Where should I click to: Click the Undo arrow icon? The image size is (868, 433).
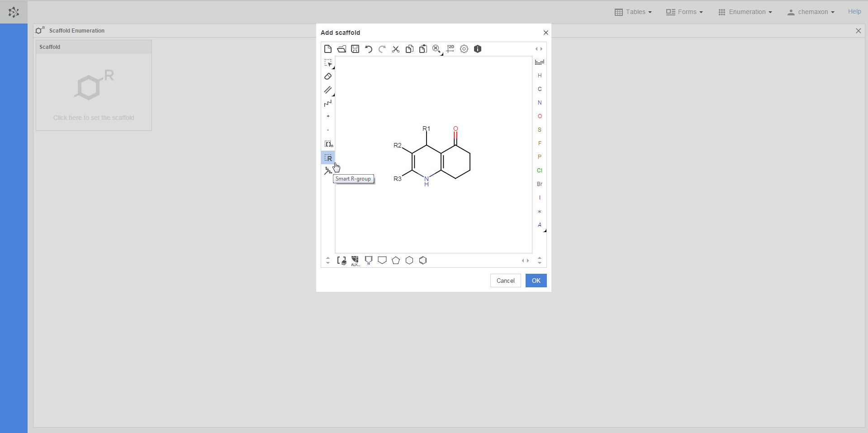tap(369, 49)
